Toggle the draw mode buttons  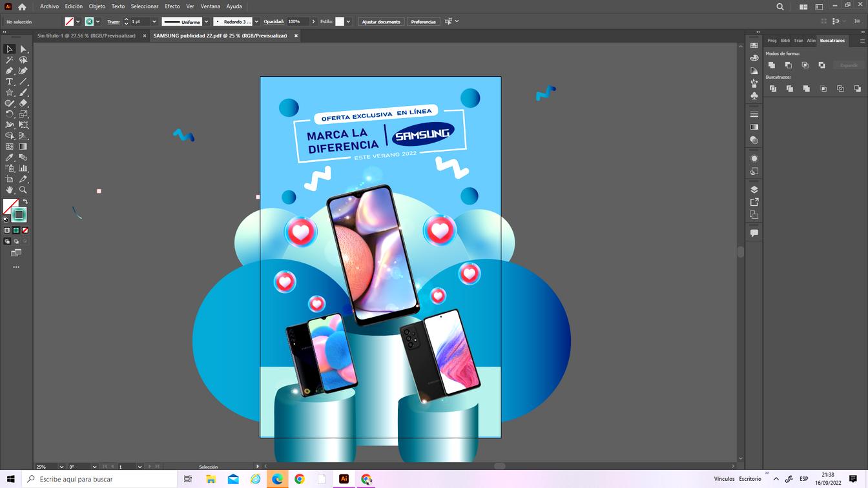[7, 241]
